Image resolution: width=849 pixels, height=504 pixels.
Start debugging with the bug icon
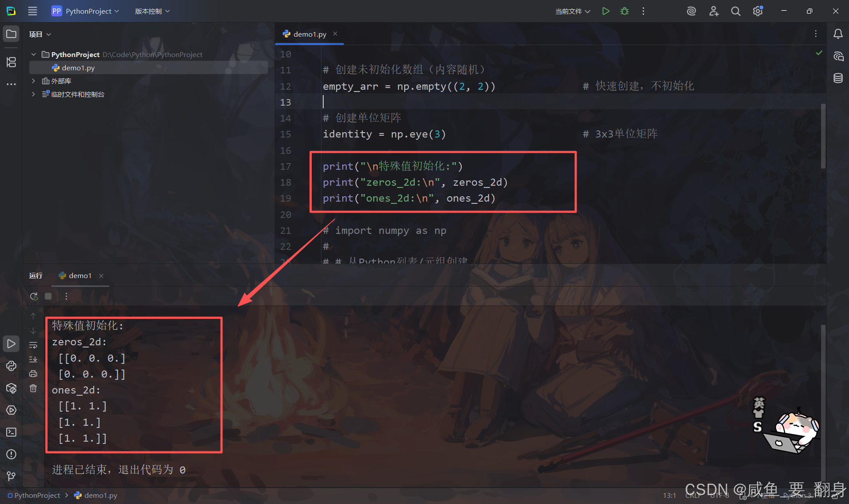[x=624, y=11]
